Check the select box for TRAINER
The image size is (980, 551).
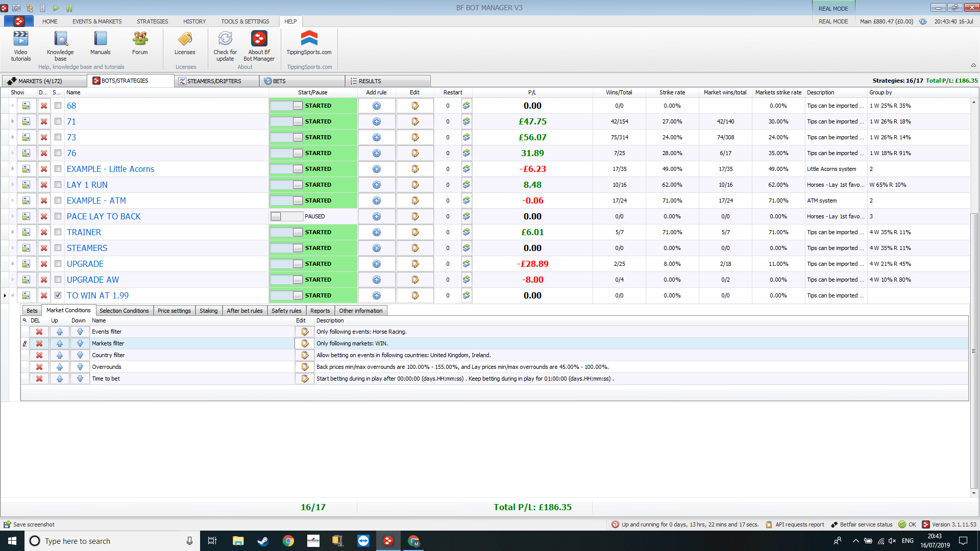coord(58,232)
